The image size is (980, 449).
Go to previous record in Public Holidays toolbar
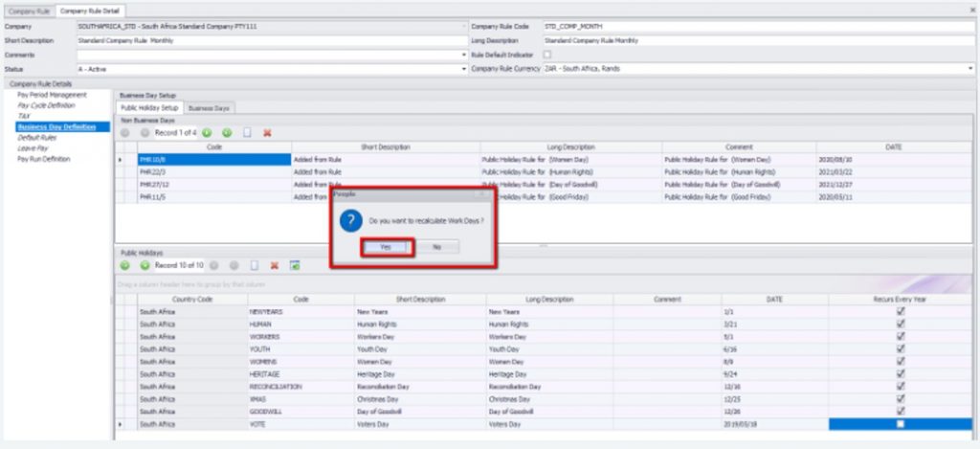pos(145,266)
